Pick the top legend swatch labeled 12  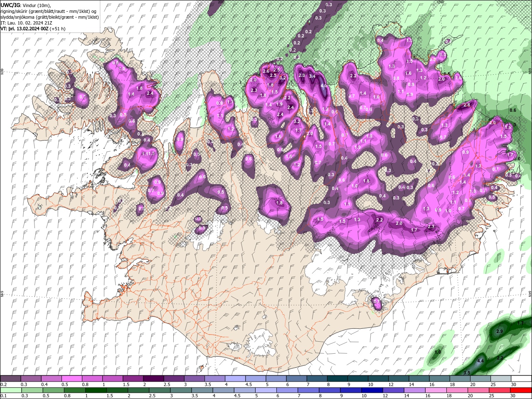pos(398,379)
